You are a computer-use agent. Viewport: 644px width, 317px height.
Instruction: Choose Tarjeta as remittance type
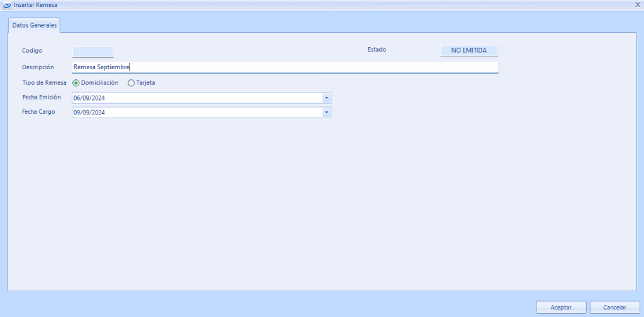[131, 82]
